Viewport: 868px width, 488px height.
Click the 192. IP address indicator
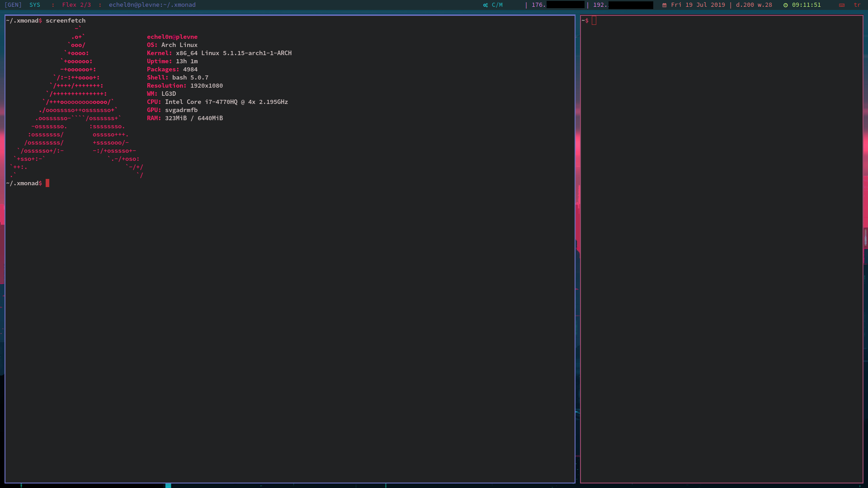pos(600,5)
